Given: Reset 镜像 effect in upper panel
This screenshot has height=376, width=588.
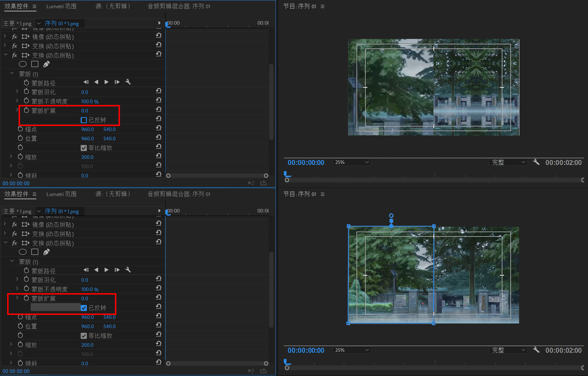Looking at the screenshot, I should click(x=159, y=35).
